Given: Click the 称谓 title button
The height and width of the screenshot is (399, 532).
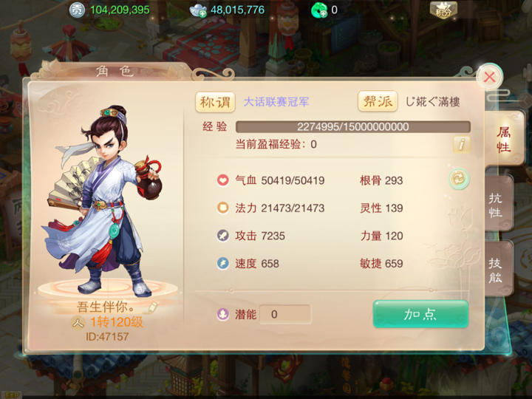Looking at the screenshot, I should click(x=215, y=102).
